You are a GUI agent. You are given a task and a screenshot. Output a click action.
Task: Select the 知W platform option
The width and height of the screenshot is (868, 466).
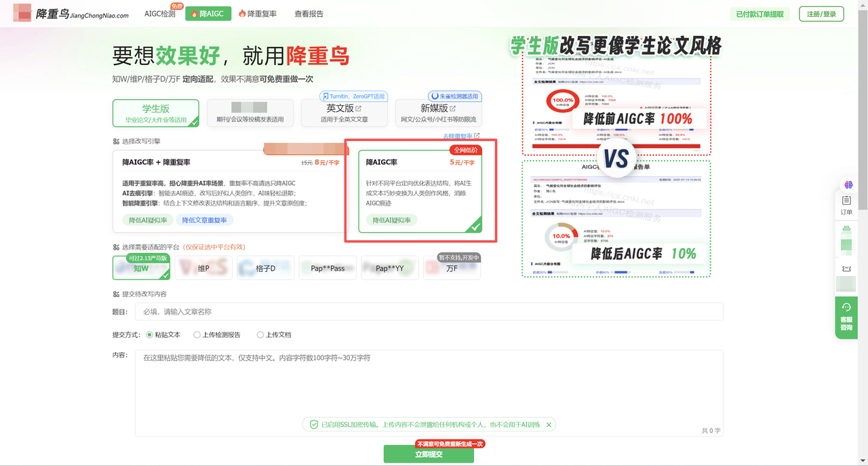click(x=141, y=268)
